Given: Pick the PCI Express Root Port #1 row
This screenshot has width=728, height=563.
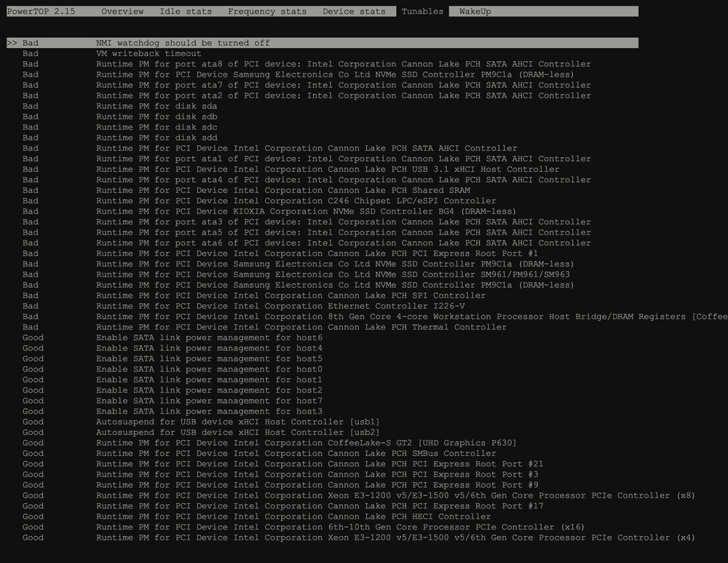Looking at the screenshot, I should click(x=280, y=253).
